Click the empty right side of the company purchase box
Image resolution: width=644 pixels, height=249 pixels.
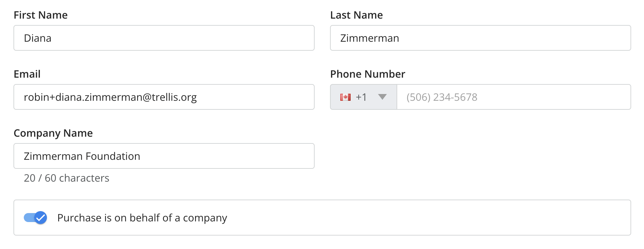pyautogui.click(x=482, y=218)
